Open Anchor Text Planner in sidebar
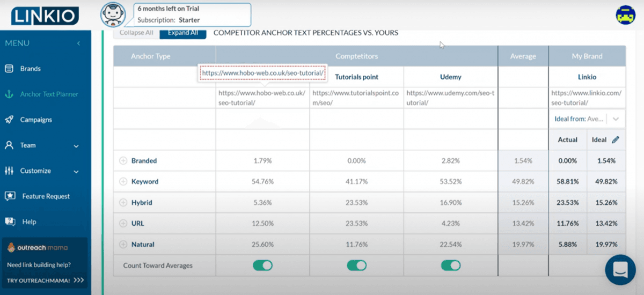Viewport: 644px width, 295px height. (x=49, y=94)
